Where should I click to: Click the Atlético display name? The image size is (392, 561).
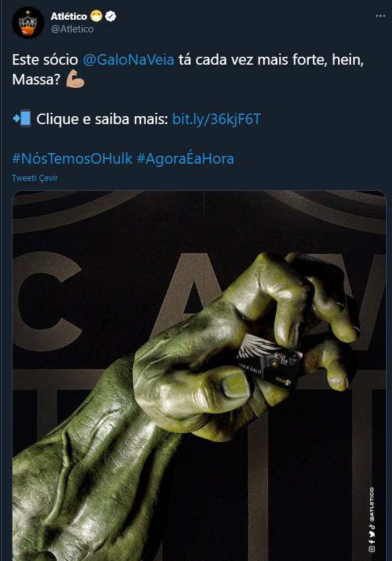tap(69, 16)
